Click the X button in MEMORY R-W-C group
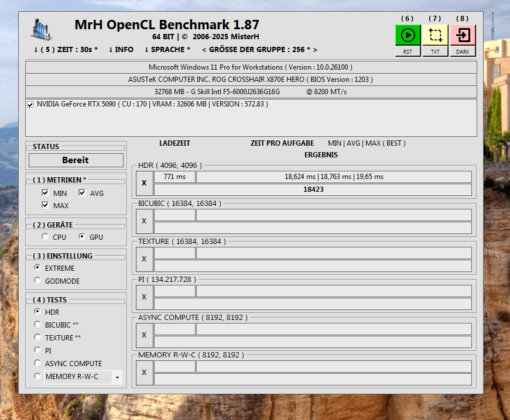The width and height of the screenshot is (510, 420). (145, 373)
